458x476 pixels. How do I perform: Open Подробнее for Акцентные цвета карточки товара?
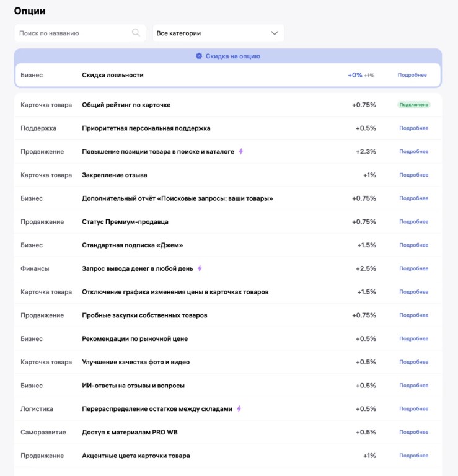(x=413, y=456)
